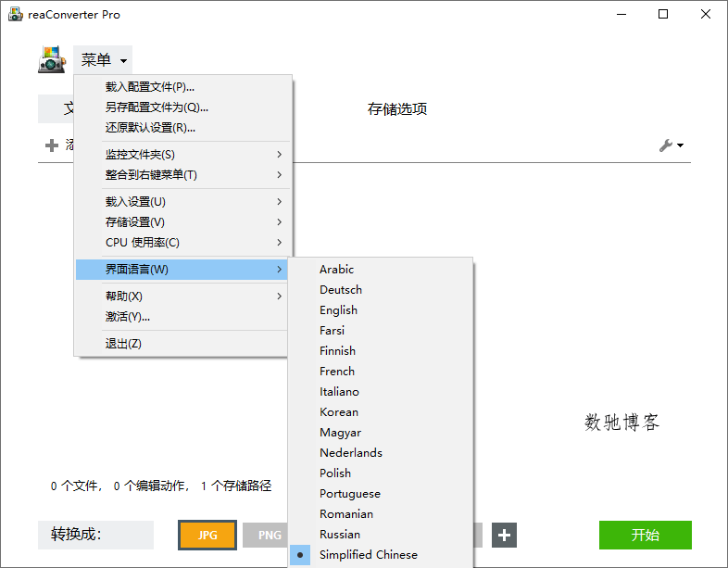728x568 pixels.
Task: Pick Magyar from language list
Action: (x=381, y=433)
